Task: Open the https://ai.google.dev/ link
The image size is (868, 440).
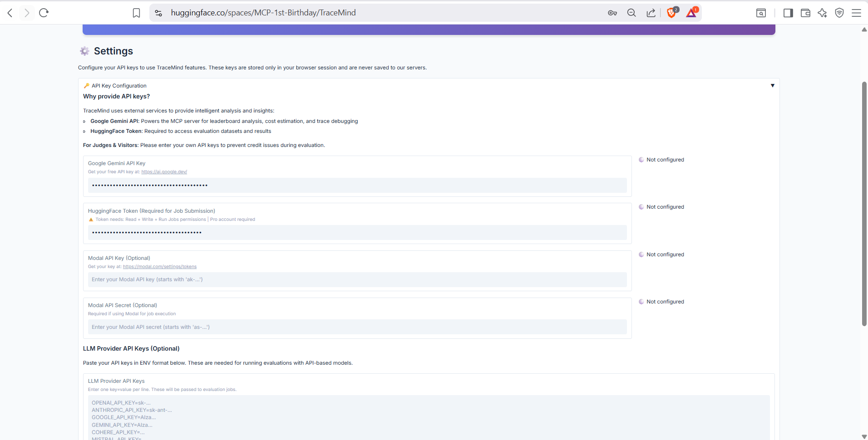Action: 164,172
